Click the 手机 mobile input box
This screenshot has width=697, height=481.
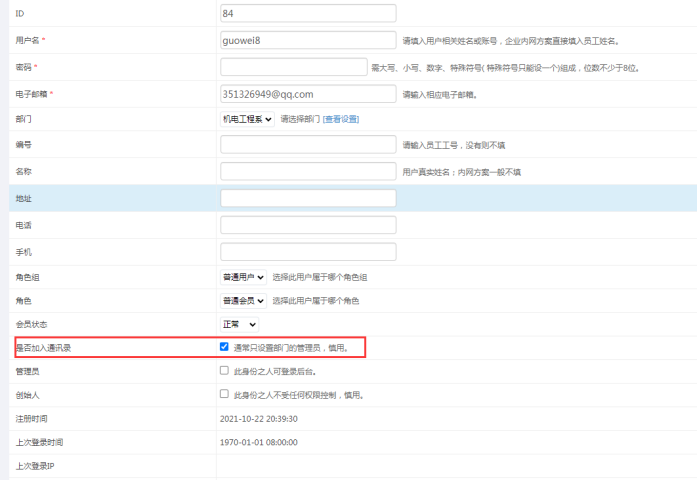coord(307,251)
